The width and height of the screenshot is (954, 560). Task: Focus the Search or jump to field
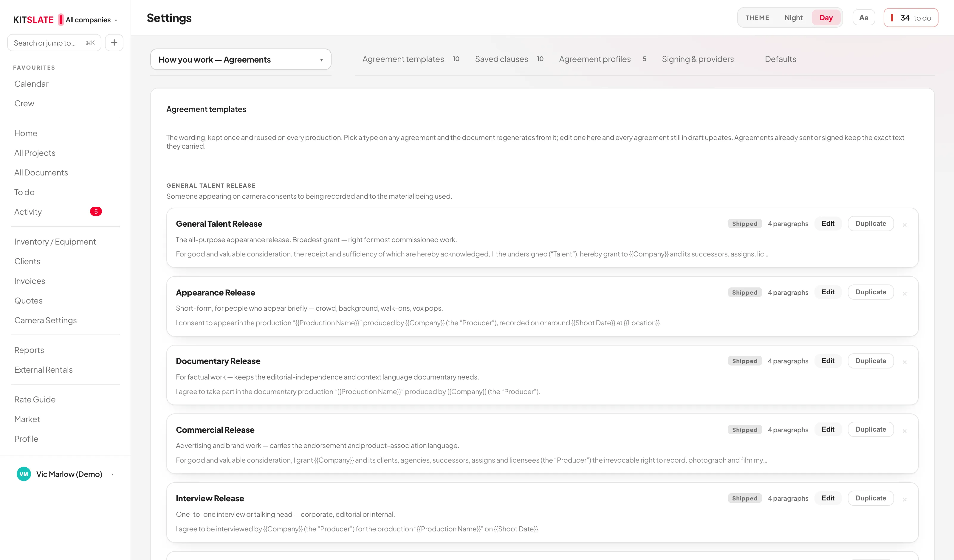point(54,43)
